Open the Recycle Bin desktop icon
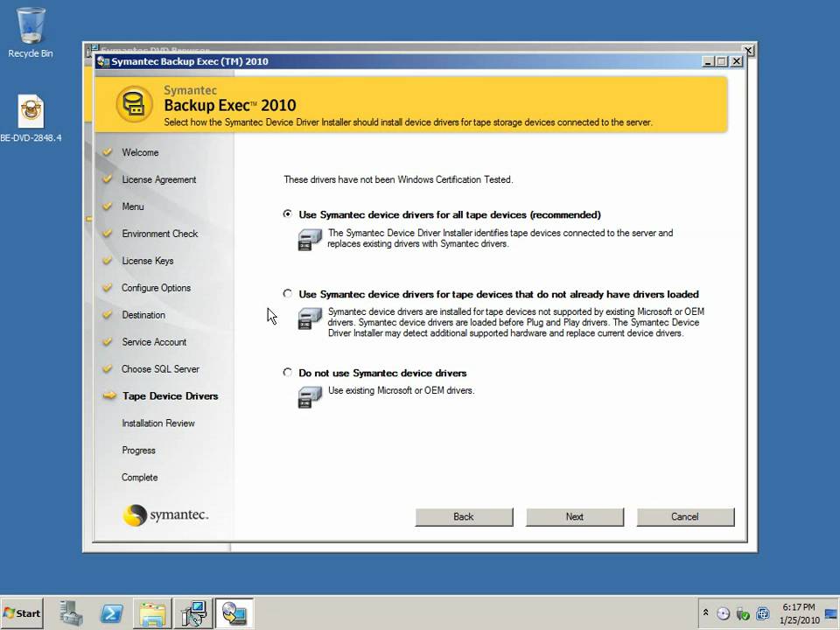This screenshot has width=840, height=630. [x=31, y=32]
